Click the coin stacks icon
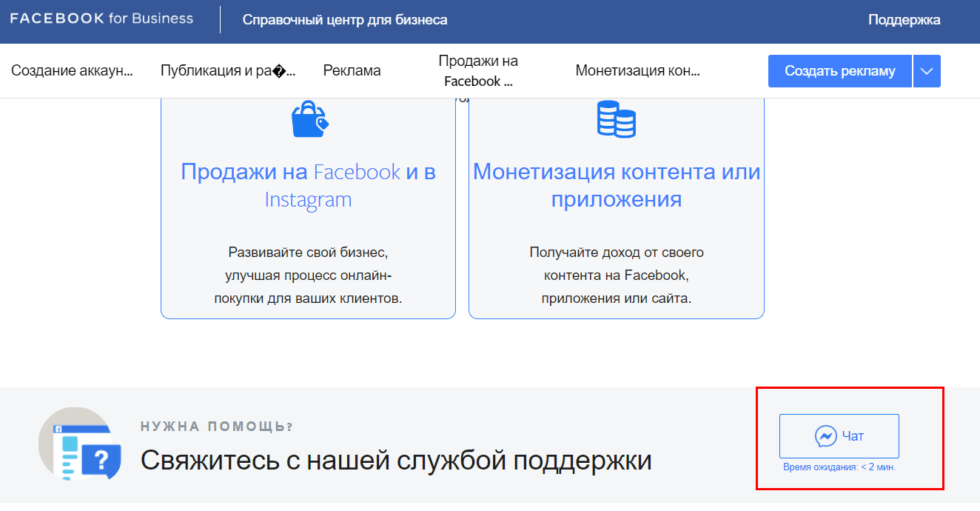 click(x=616, y=119)
